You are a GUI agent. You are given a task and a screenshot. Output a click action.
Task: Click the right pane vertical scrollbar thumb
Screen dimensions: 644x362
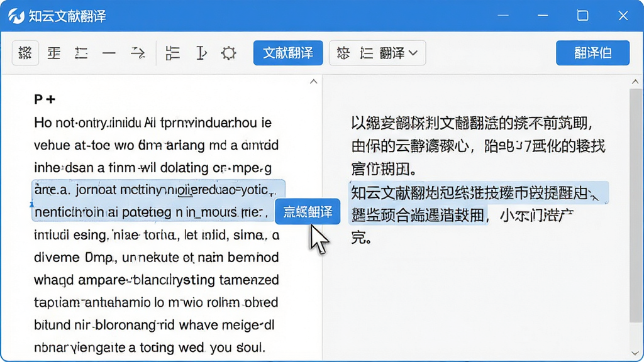(x=635, y=206)
